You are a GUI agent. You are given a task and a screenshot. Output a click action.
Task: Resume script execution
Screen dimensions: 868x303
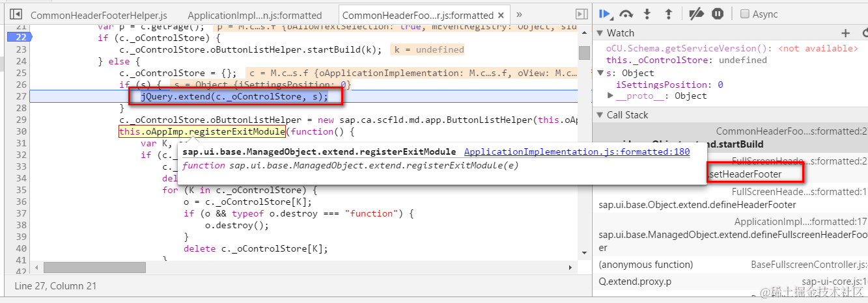pos(605,14)
